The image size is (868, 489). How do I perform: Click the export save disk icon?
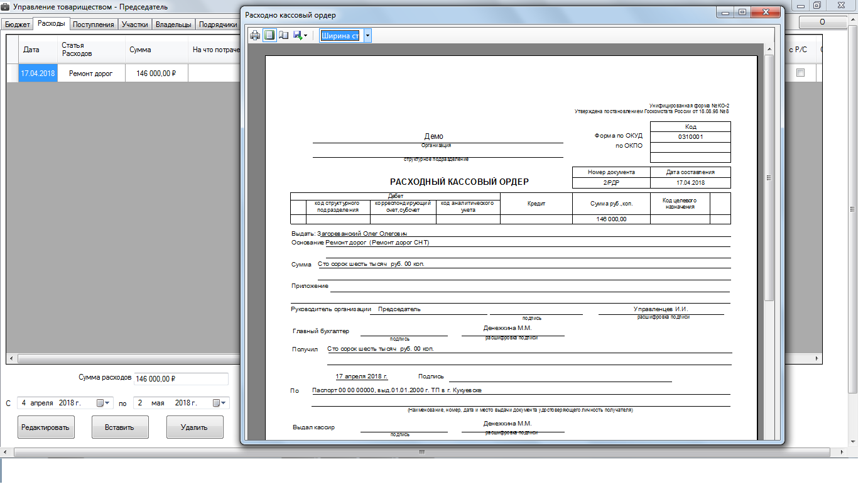(296, 36)
